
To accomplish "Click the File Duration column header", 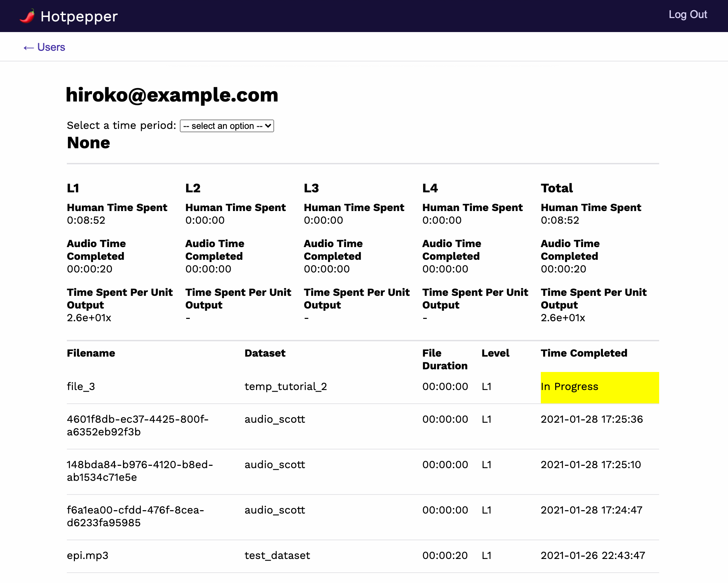I will 444,359.
